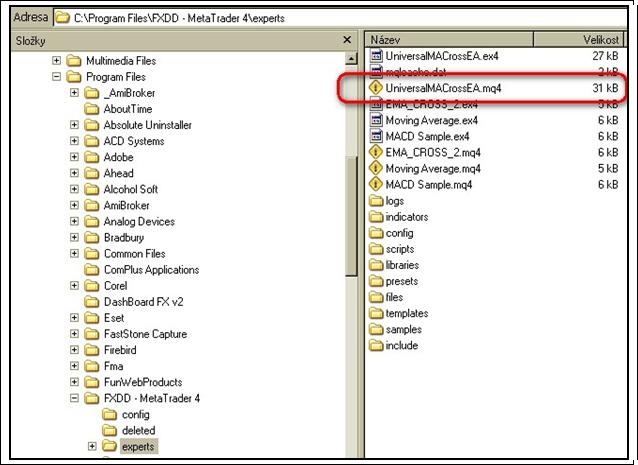Collapse the Program Files folder
The width and height of the screenshot is (638, 465).
57,76
